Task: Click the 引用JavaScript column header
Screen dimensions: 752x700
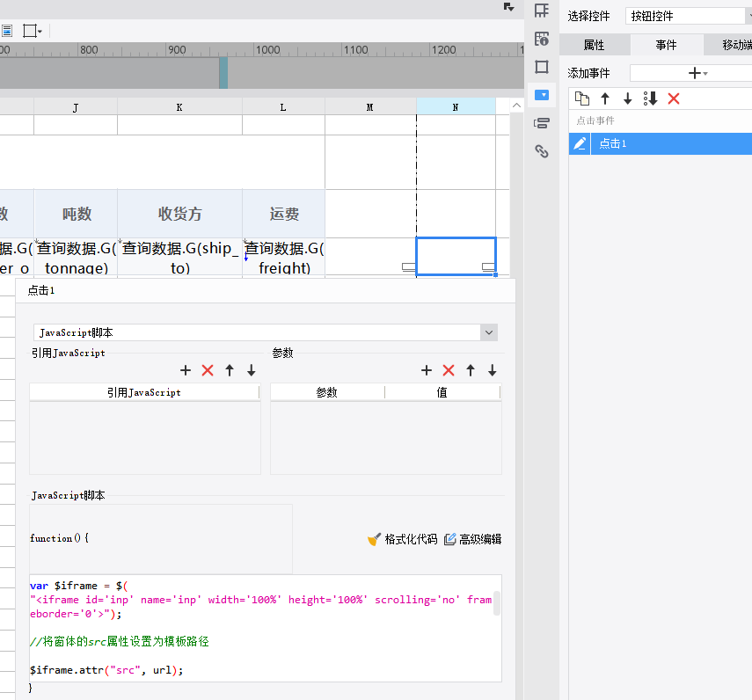Action: click(144, 393)
